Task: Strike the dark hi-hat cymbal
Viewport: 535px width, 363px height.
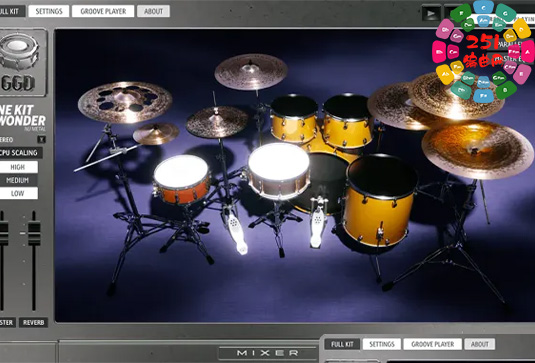Action: click(217, 122)
